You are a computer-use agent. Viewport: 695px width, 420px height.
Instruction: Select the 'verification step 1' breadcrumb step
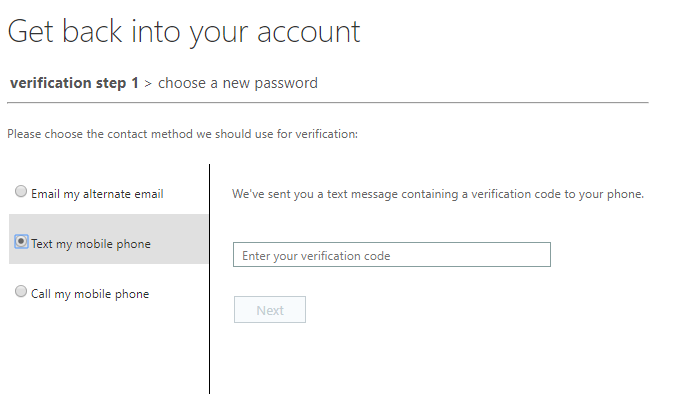click(74, 83)
